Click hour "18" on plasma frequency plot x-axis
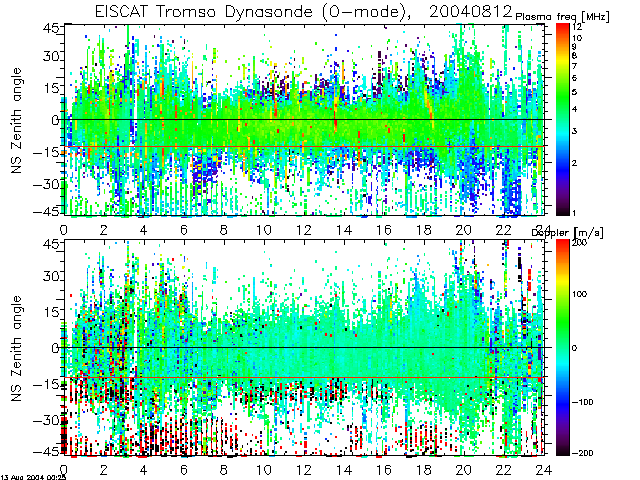The image size is (640, 480). (x=424, y=230)
